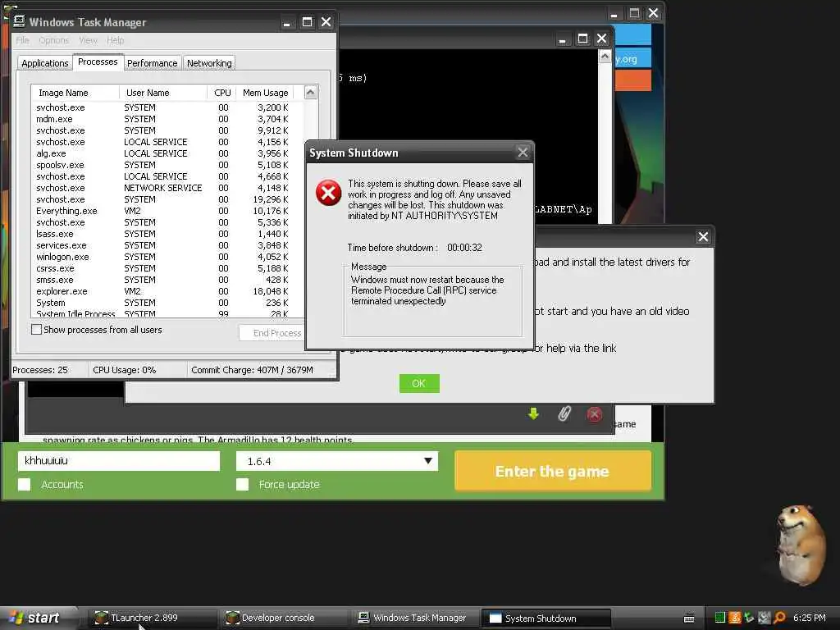
Task: Select the alg.exe process row
Action: (x=167, y=153)
